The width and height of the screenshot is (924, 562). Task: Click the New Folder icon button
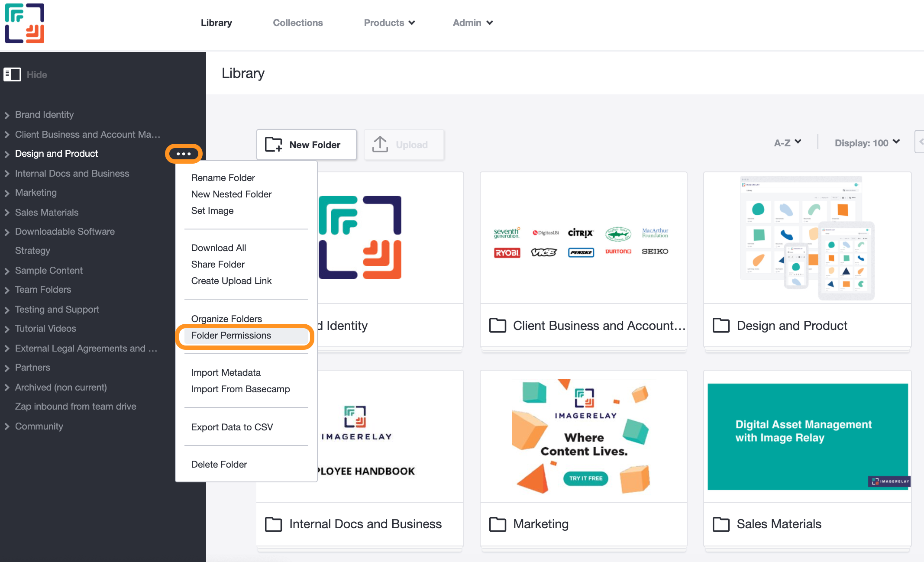click(273, 145)
